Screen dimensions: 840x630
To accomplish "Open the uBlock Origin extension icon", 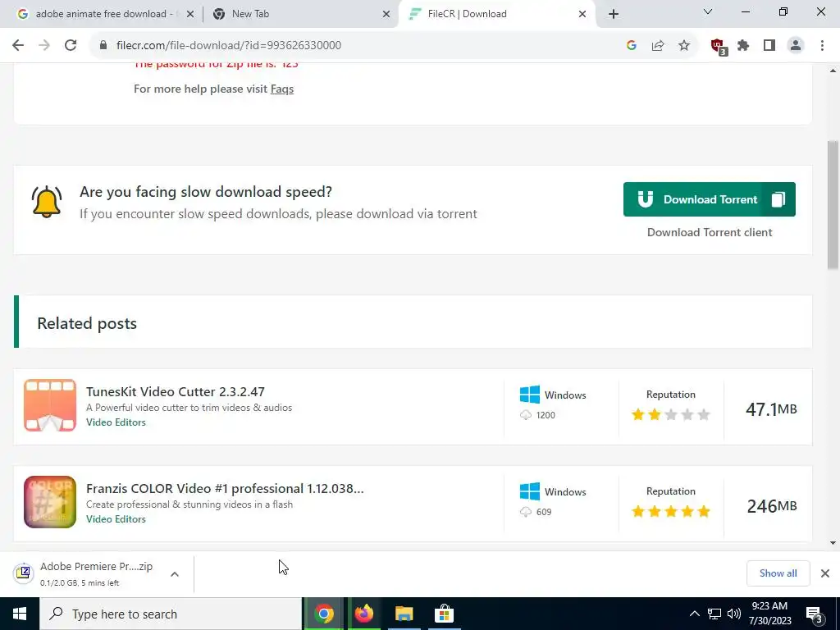I will [719, 47].
